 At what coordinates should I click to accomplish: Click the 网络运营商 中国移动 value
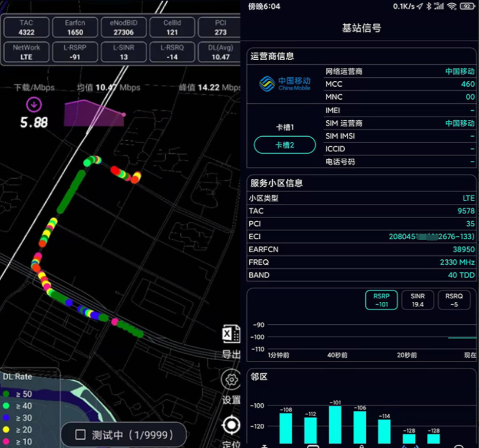click(460, 71)
